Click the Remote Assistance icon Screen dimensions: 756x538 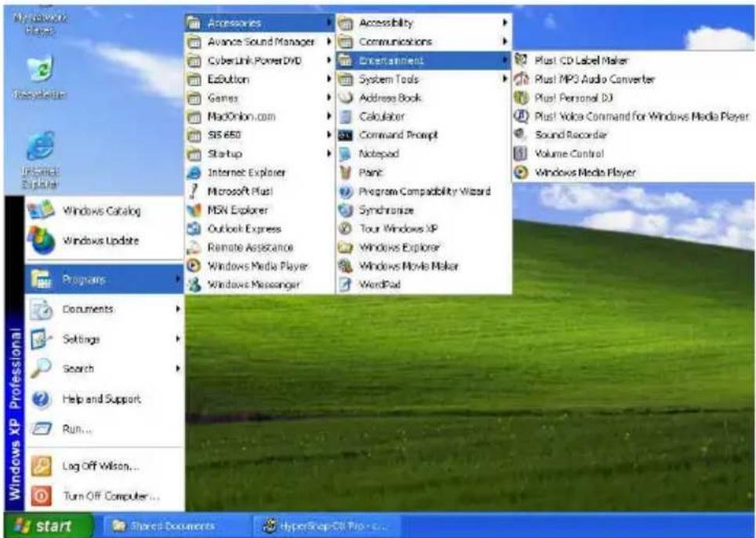click(x=194, y=247)
